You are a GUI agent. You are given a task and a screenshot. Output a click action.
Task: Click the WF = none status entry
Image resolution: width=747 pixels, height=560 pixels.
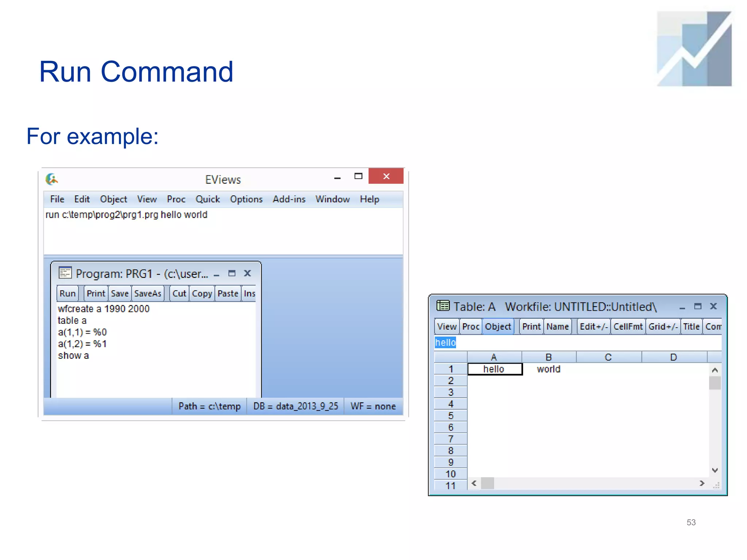373,406
